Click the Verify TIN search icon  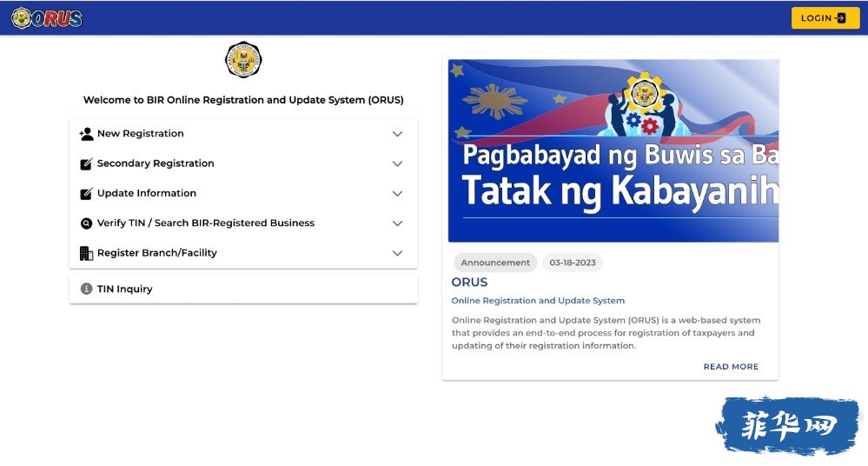tap(86, 223)
